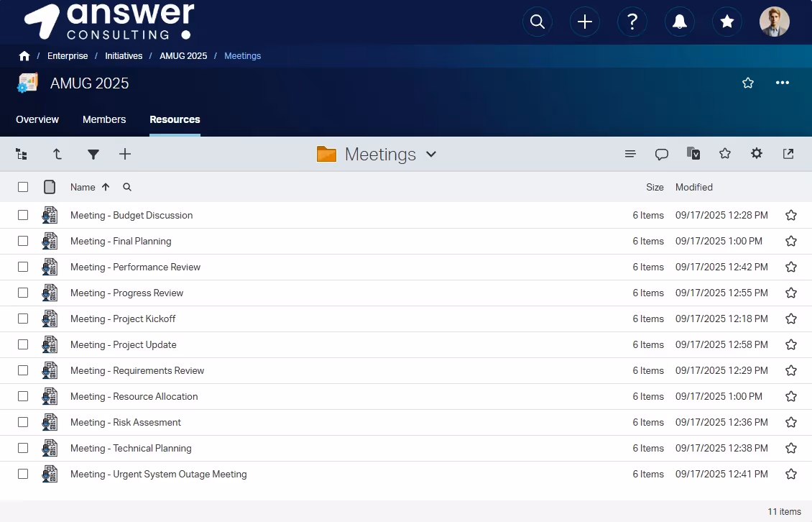Go to Initiatives breadcrumb
This screenshot has height=522, width=812.
(x=124, y=56)
